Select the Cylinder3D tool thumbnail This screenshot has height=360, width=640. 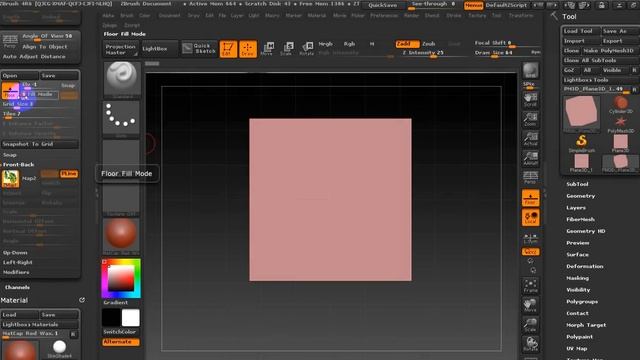coord(620,105)
